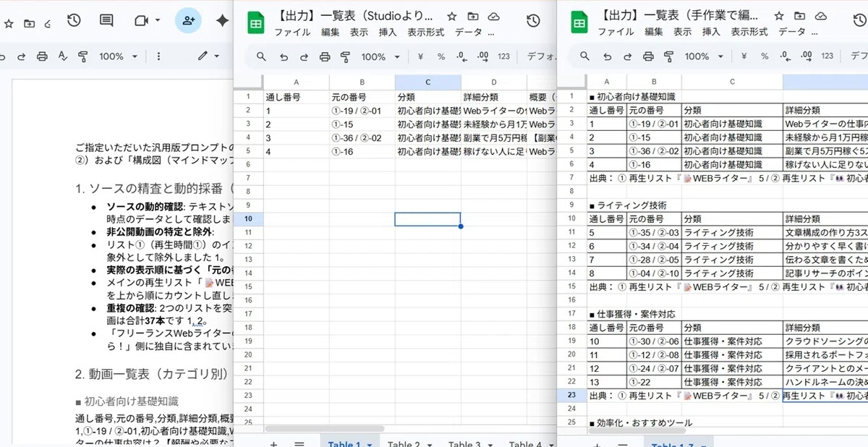The image size is (868, 447).
Task: Open version history in the Studio spreadsheet
Action: 533,21
